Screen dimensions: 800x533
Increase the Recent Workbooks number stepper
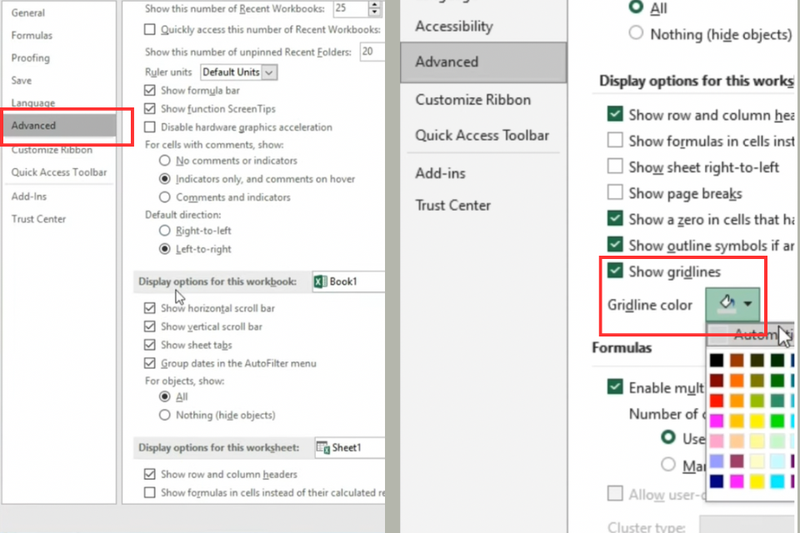pos(375,5)
